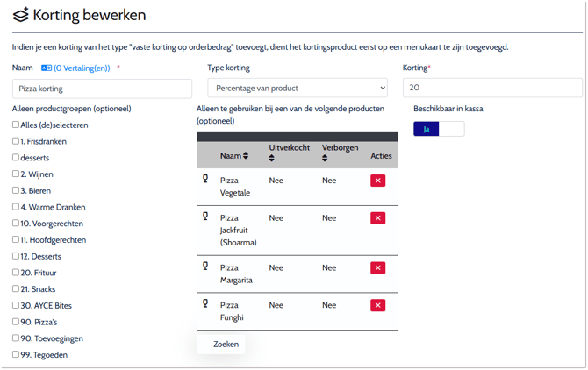
Task: Click the red X next to Pizza Funghi
Action: [377, 305]
